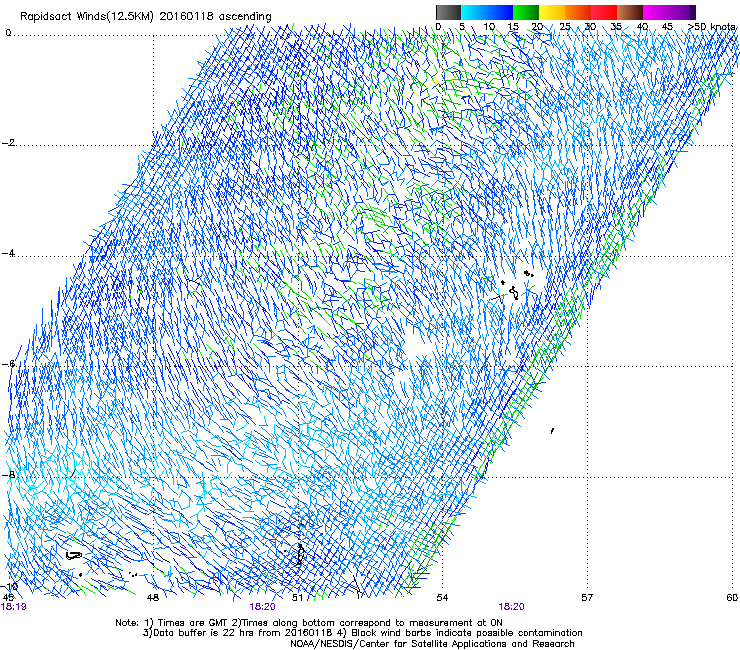Image resolution: width=740 pixels, height=650 pixels.
Task: Click the '60' longitude axis label
Action: click(x=732, y=598)
